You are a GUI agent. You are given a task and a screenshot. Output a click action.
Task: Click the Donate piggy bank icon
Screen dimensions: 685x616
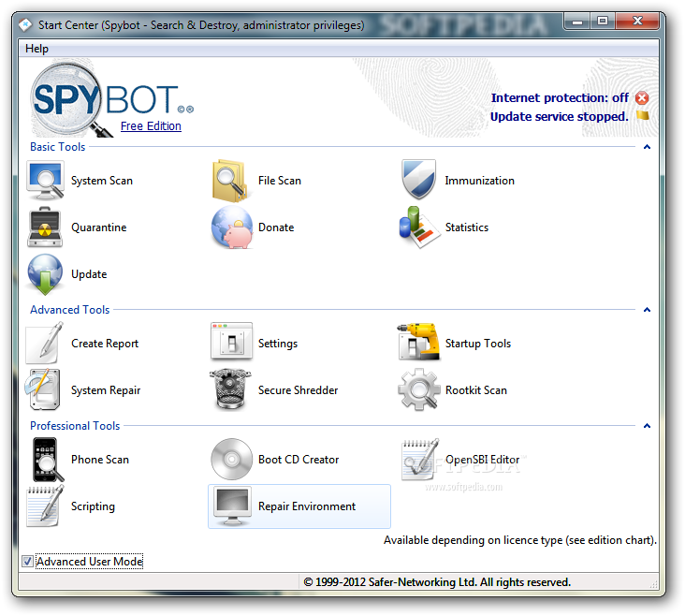[232, 227]
